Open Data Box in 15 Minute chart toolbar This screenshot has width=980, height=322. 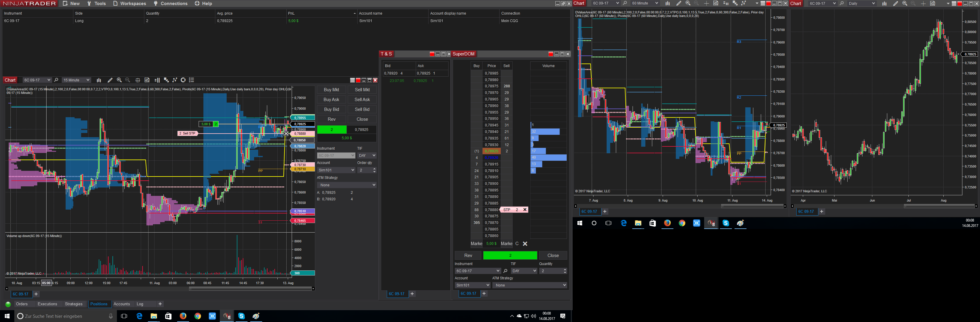[147, 80]
